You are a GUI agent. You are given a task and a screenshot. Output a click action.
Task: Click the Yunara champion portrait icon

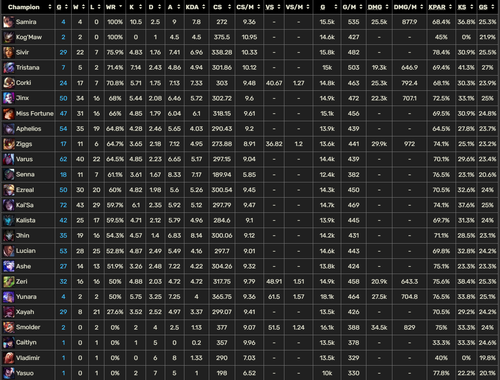[8, 297]
